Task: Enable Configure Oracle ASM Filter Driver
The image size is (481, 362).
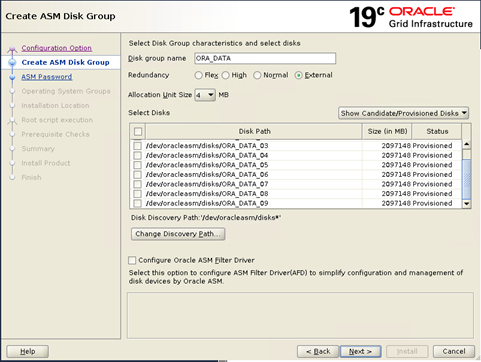Action: click(x=132, y=260)
